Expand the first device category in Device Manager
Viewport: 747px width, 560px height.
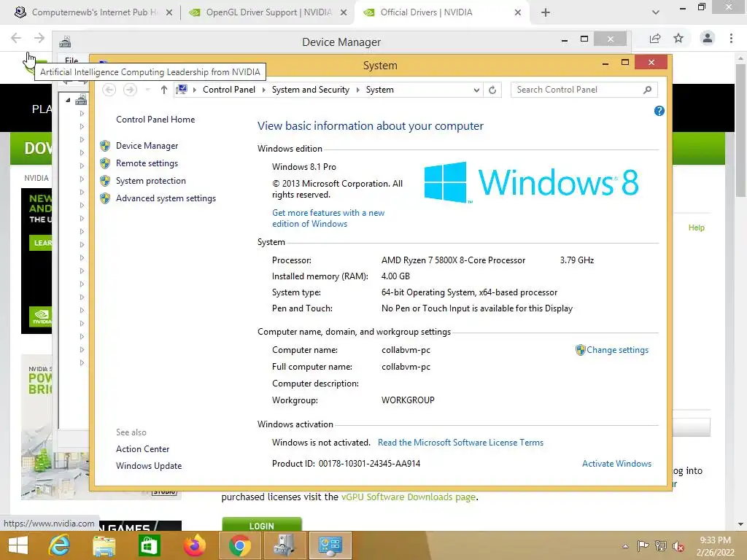(x=82, y=113)
